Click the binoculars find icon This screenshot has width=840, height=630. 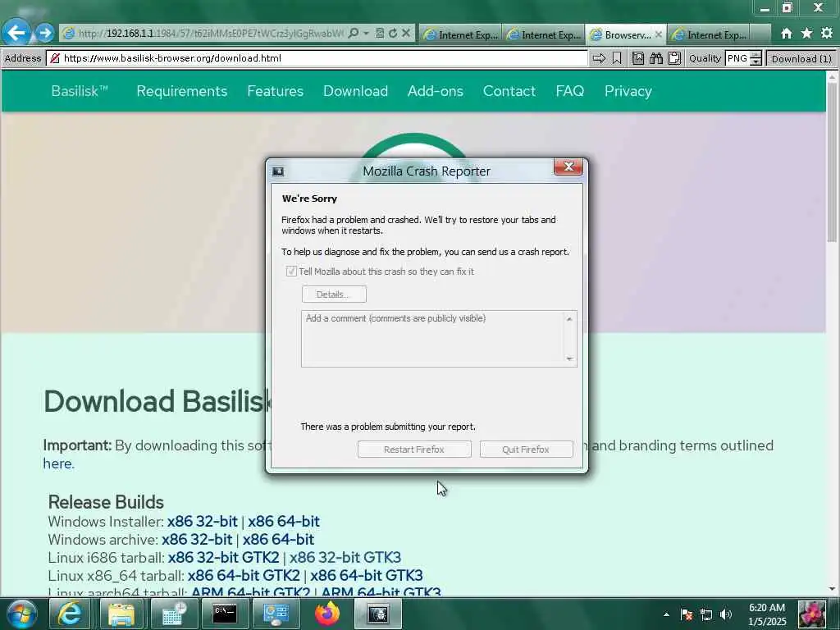point(656,58)
